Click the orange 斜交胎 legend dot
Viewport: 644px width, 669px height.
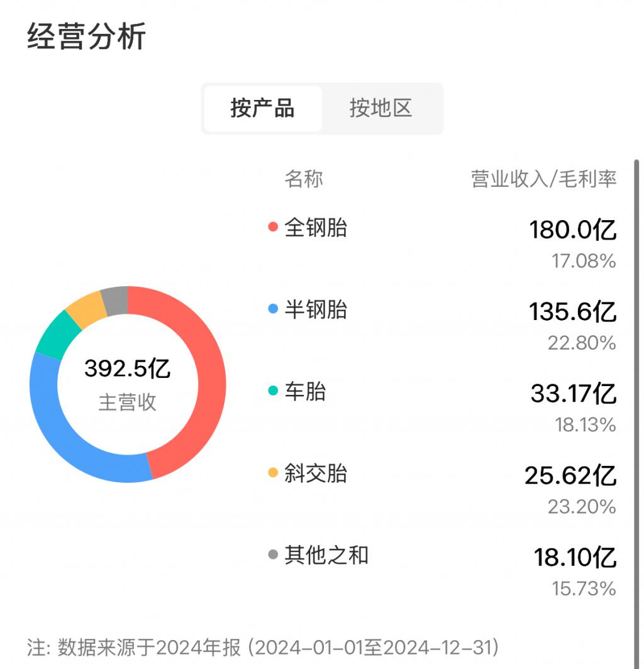click(273, 473)
